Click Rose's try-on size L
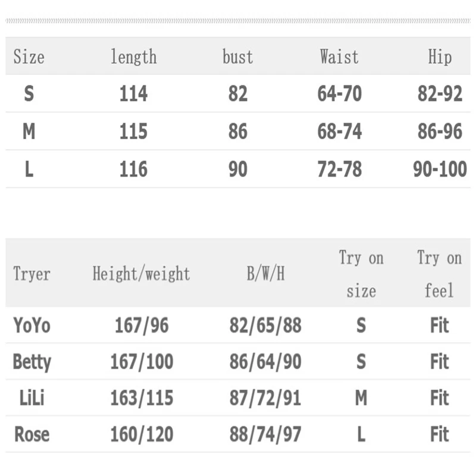476x476 pixels. [x=361, y=435]
